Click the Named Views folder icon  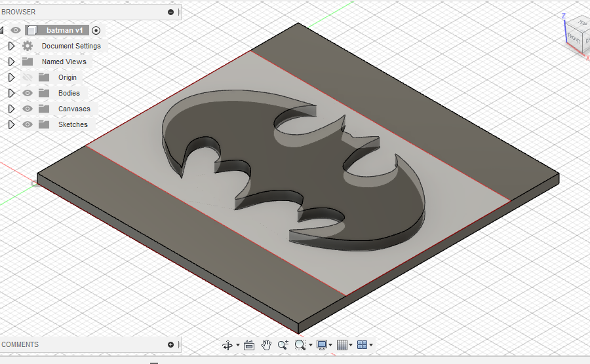(x=28, y=62)
